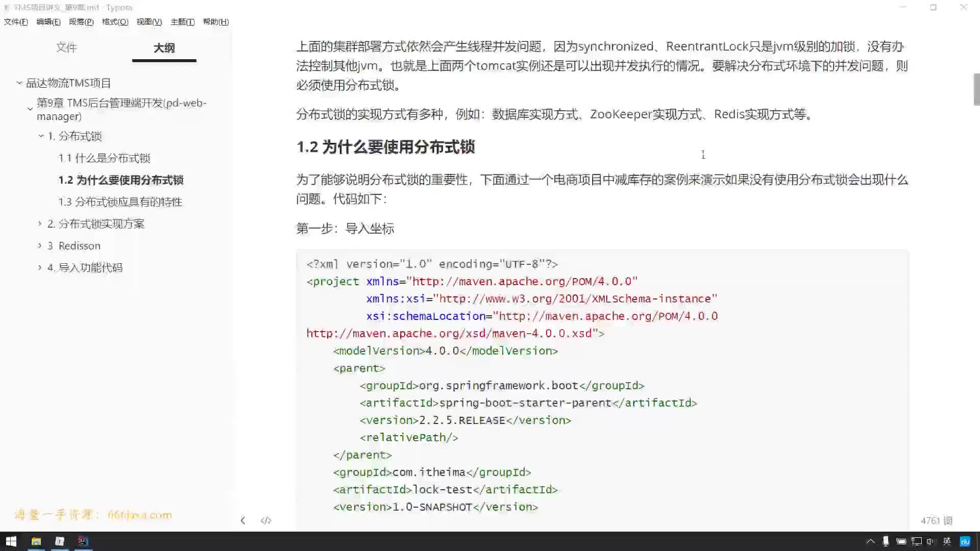Open IntelliJ IDEA from the taskbar
This screenshot has height=551, width=980.
(83, 541)
